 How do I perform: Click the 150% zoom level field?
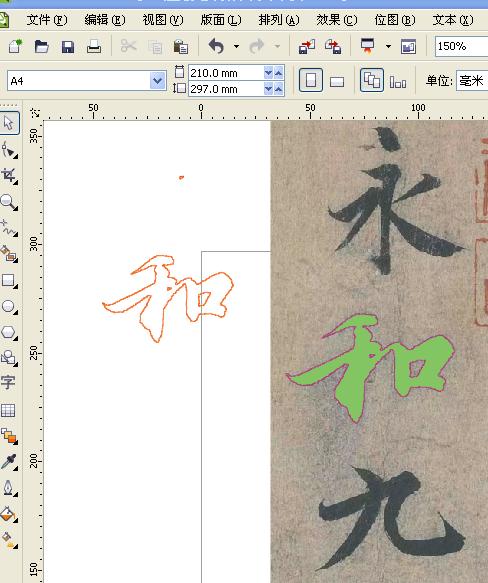tap(462, 46)
